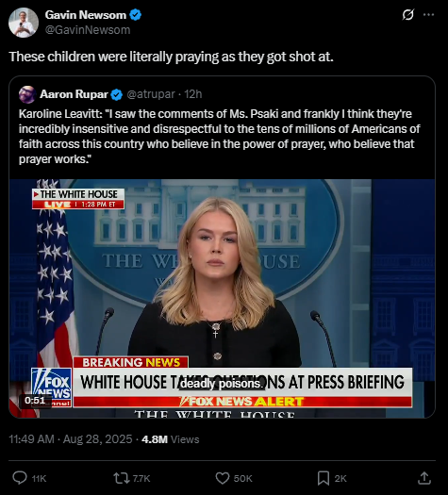
Task: Open the Gavin Newsom display name link
Action: pyautogui.click(x=85, y=15)
